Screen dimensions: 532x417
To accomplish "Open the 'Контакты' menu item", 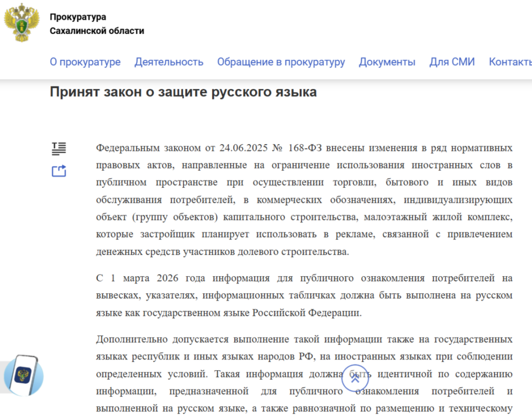I will click(510, 62).
